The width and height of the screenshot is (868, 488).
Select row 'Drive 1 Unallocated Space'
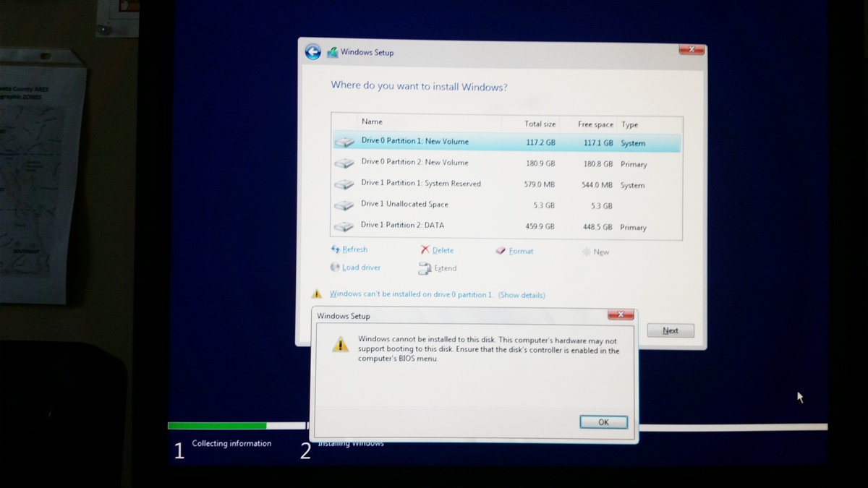coord(506,205)
